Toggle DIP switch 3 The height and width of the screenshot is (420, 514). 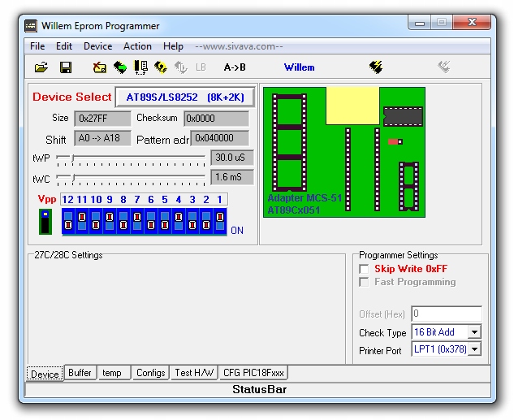pyautogui.click(x=192, y=221)
